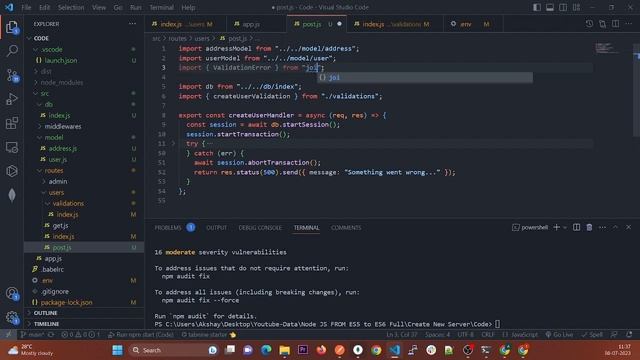This screenshot has height=360, width=640.
Task: Toggle bottom panel layout button
Action: pyautogui.click(x=550, y=7)
